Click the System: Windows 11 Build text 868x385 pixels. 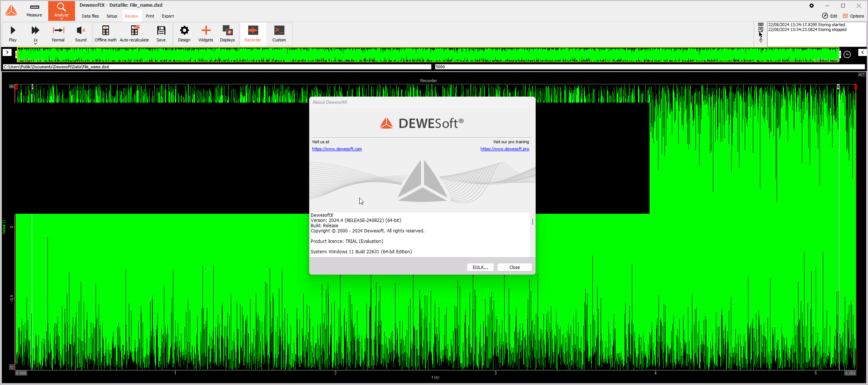click(361, 252)
